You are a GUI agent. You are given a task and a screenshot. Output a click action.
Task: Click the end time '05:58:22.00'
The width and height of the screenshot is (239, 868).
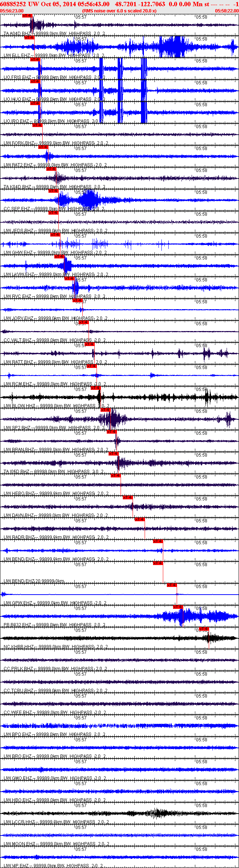227,11
